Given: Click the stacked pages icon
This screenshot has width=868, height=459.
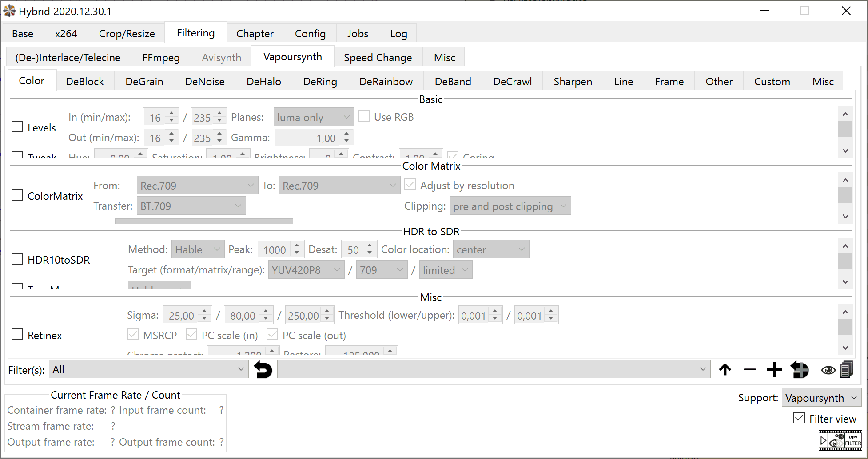Looking at the screenshot, I should tap(847, 369).
